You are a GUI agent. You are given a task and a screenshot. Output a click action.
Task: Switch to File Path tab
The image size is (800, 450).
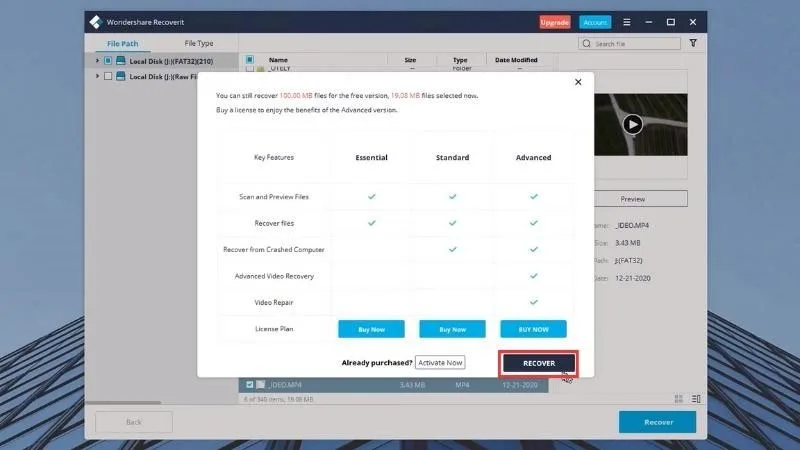(122, 43)
